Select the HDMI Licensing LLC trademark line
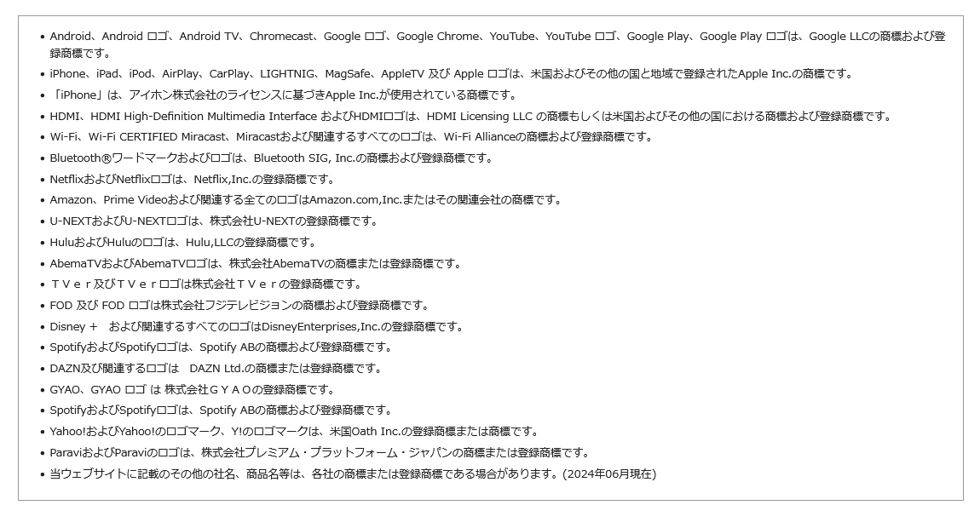 pyautogui.click(x=470, y=116)
